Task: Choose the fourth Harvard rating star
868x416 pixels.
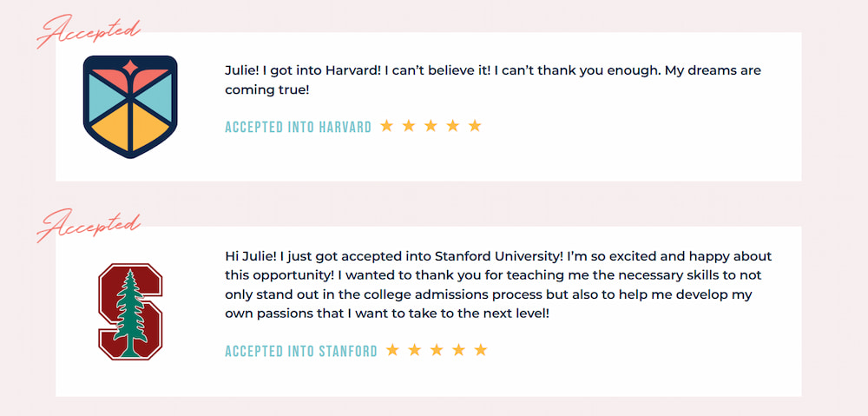Action: [452, 126]
